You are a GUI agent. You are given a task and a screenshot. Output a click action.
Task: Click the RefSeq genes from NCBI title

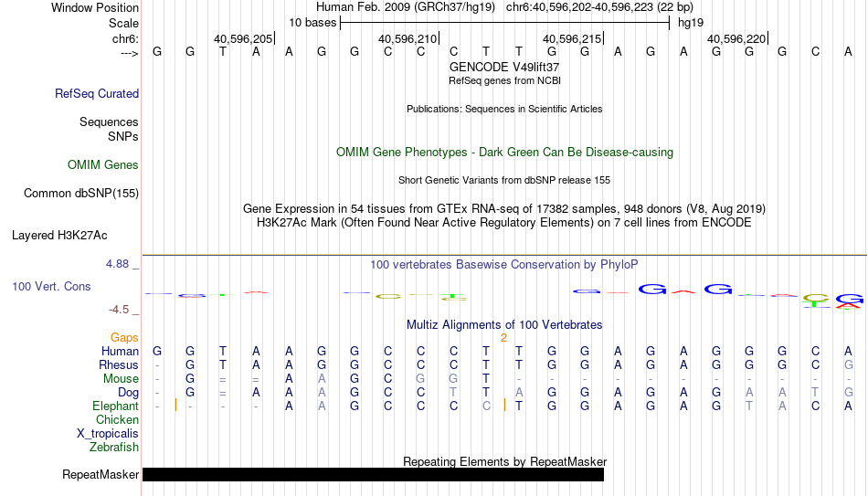tap(504, 80)
